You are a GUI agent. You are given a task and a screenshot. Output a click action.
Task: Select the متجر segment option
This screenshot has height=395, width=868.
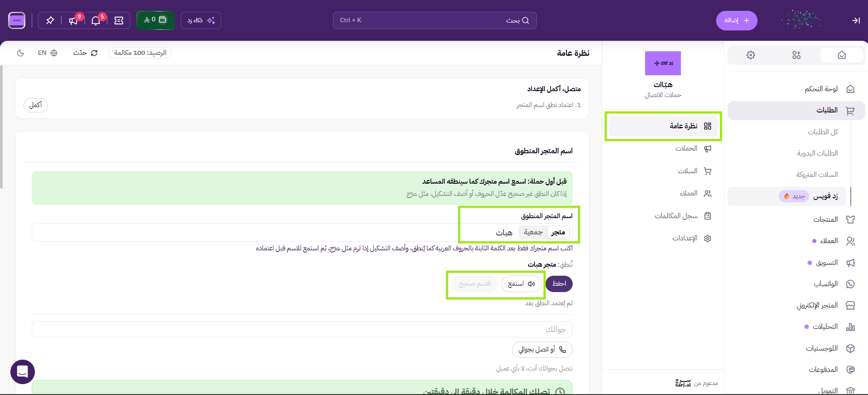pos(558,232)
